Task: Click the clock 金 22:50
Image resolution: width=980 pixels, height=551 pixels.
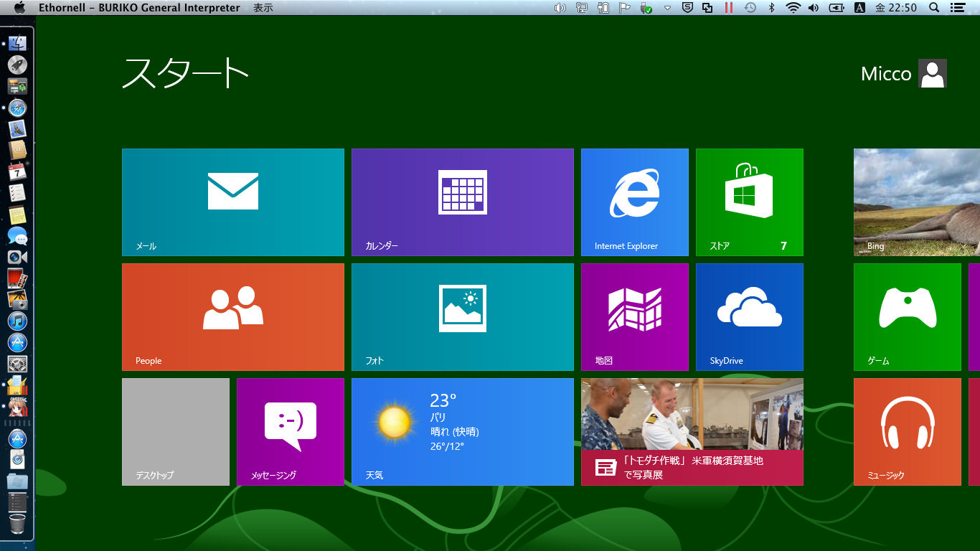Action: pyautogui.click(x=896, y=7)
